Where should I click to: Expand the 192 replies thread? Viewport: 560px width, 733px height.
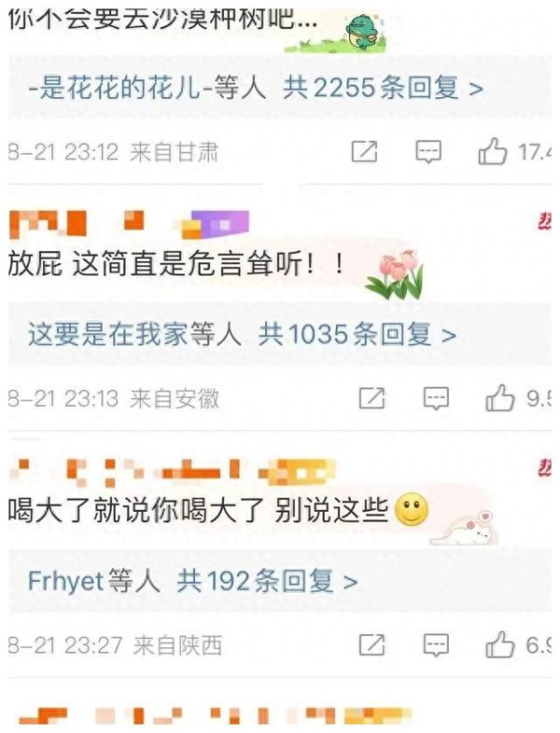coord(267,581)
